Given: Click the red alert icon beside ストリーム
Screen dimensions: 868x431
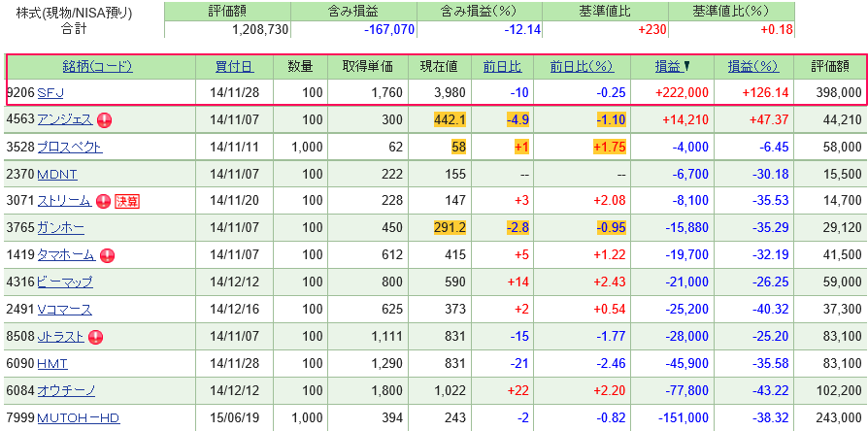Looking at the screenshot, I should [104, 202].
